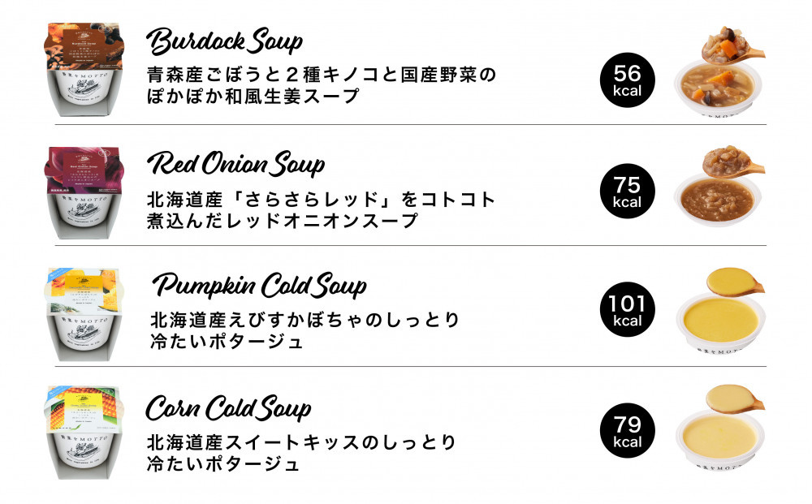
Task: Click the 56 kcal black badge
Action: click(x=627, y=80)
